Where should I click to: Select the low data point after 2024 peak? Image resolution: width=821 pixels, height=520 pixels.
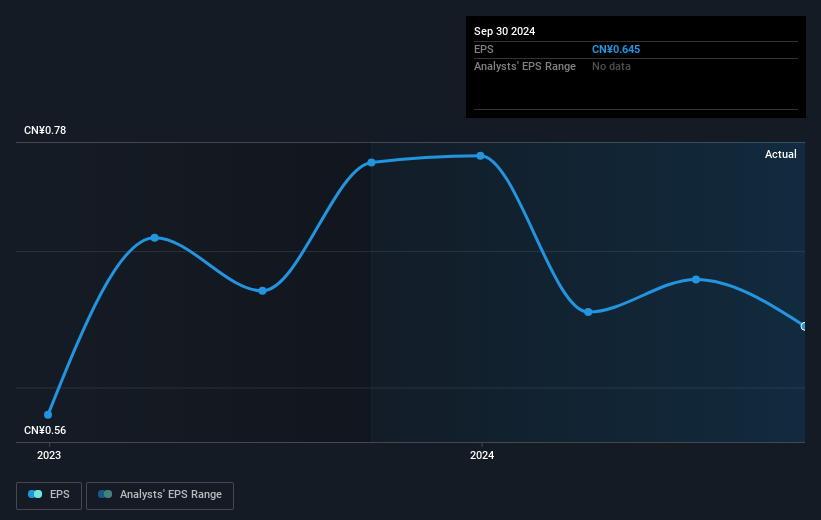coord(588,312)
